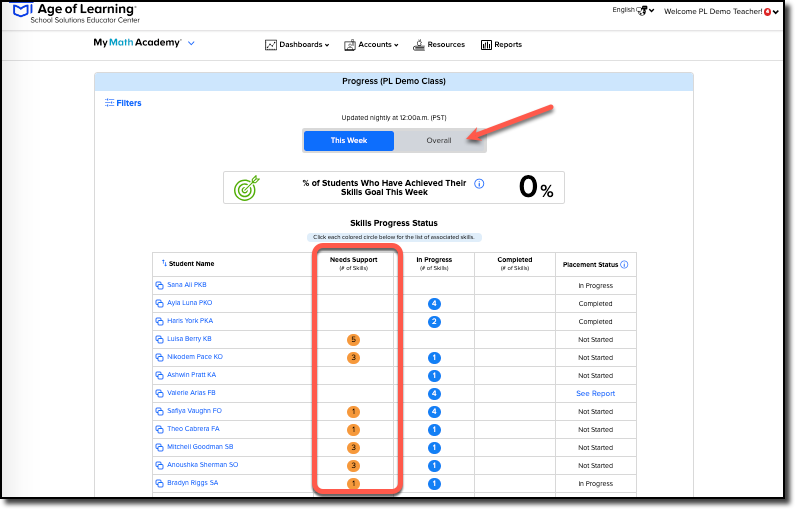Click the Student Name sort arrows icon
The width and height of the screenshot is (795, 509).
click(164, 263)
